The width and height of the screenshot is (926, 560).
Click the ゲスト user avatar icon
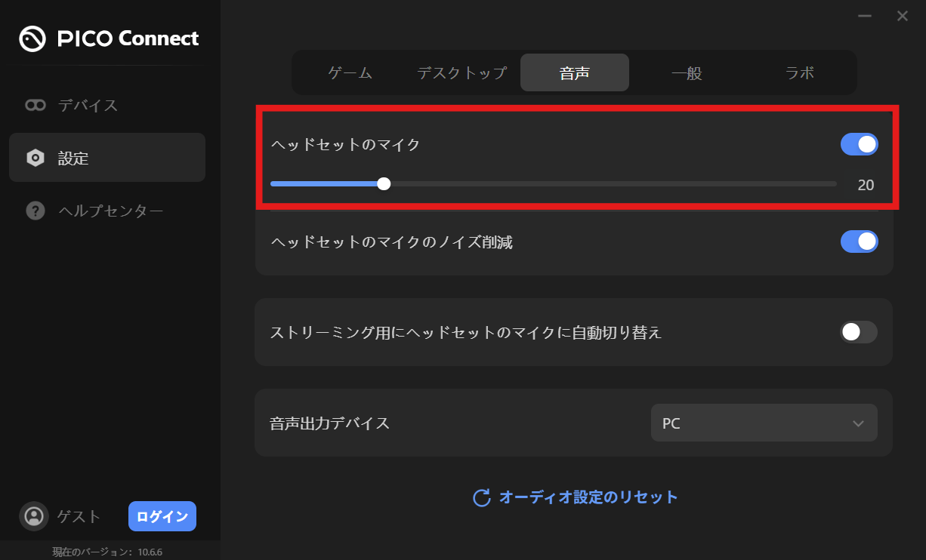pyautogui.click(x=33, y=516)
